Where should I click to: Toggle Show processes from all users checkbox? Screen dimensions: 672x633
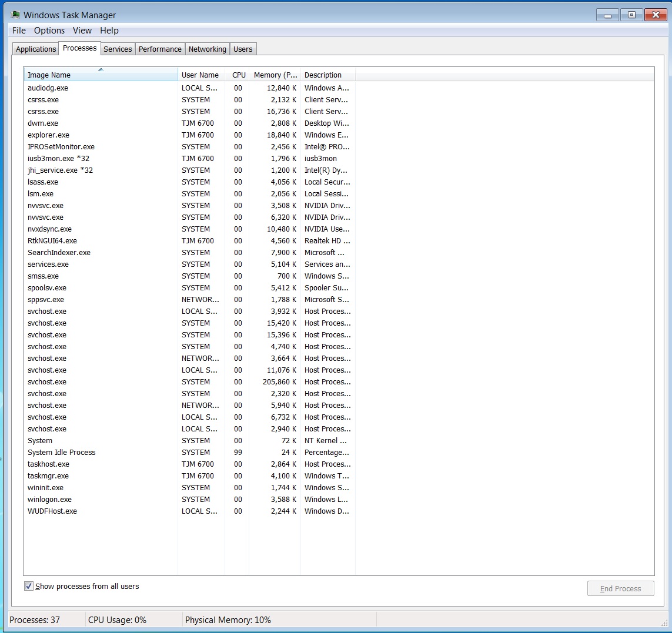pos(29,587)
